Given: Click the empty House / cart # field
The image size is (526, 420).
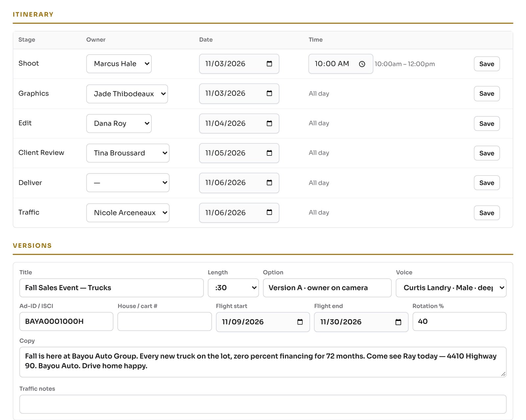Looking at the screenshot, I should coord(165,321).
